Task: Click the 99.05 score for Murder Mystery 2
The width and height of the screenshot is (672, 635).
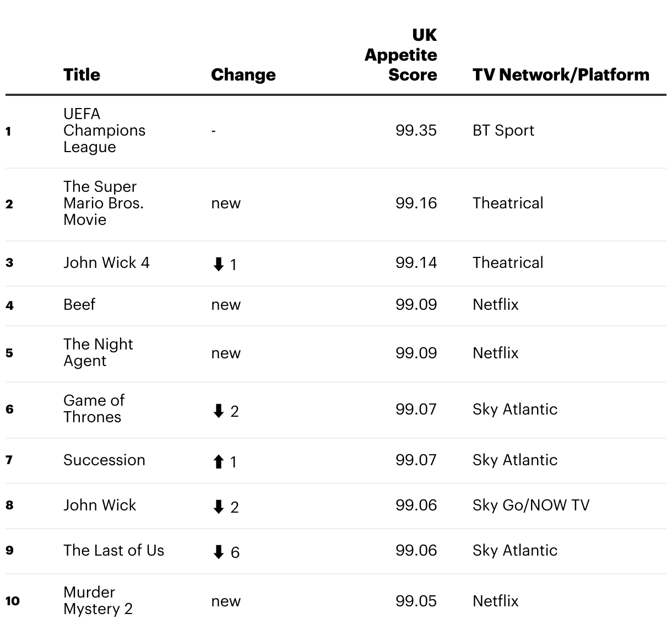Action: [x=416, y=601]
